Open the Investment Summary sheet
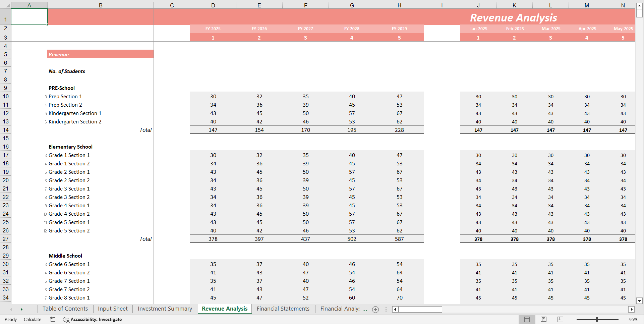This screenshot has height=324, width=644. tap(164, 309)
